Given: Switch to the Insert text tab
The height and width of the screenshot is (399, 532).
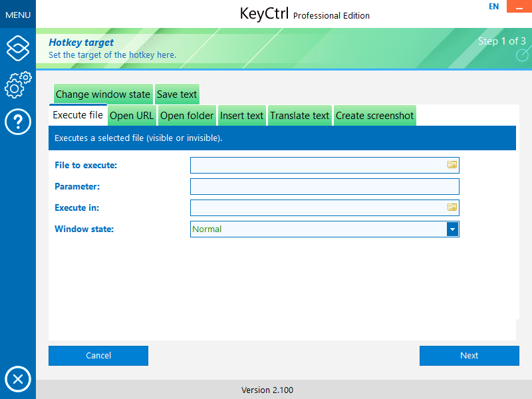Looking at the screenshot, I should click(241, 116).
